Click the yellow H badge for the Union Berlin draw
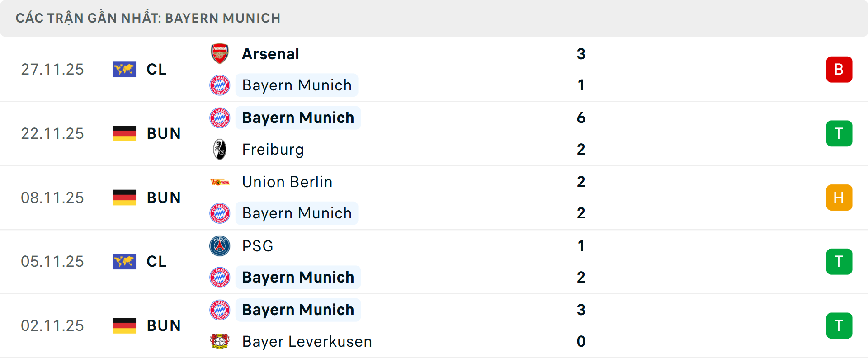The image size is (868, 358). [x=839, y=198]
